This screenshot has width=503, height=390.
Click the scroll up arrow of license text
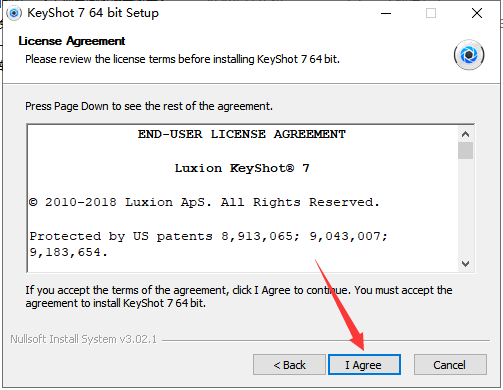[x=465, y=134]
